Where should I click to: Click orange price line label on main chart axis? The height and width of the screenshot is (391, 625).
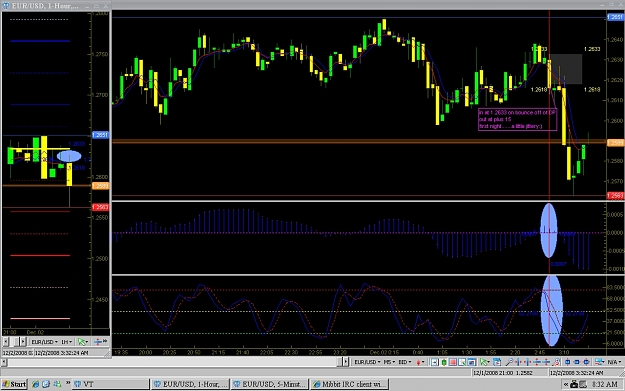(615, 143)
